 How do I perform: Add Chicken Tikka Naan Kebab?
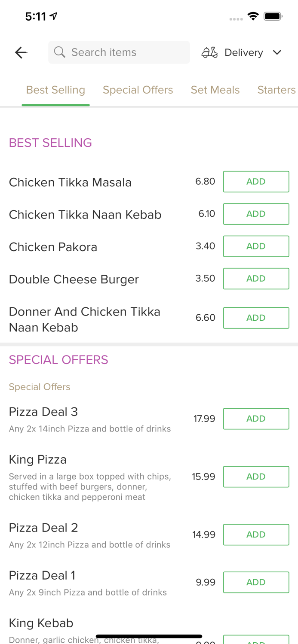(x=256, y=214)
